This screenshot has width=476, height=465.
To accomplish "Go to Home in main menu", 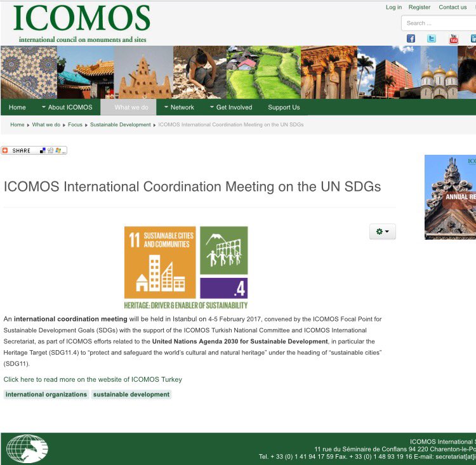I will coord(17,107).
